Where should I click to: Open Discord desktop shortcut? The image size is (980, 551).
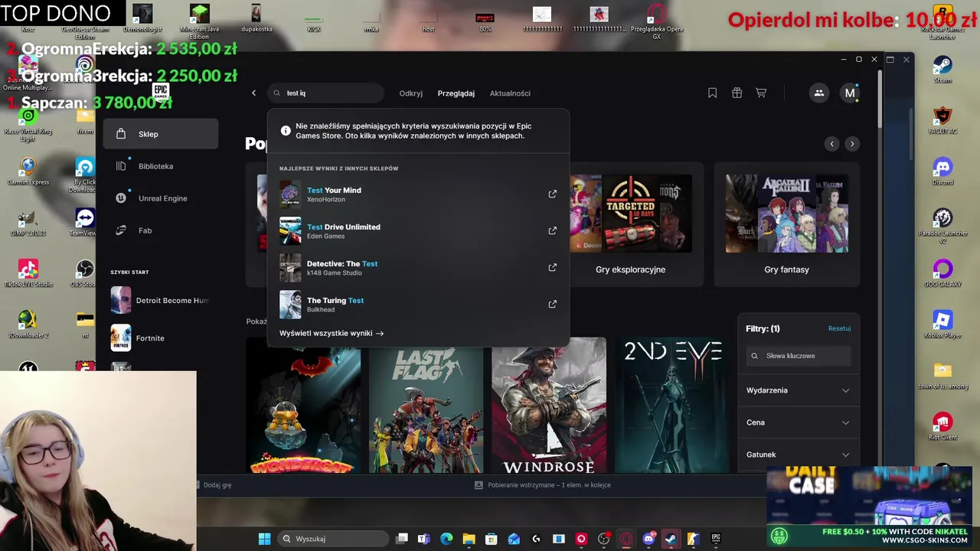(x=942, y=170)
